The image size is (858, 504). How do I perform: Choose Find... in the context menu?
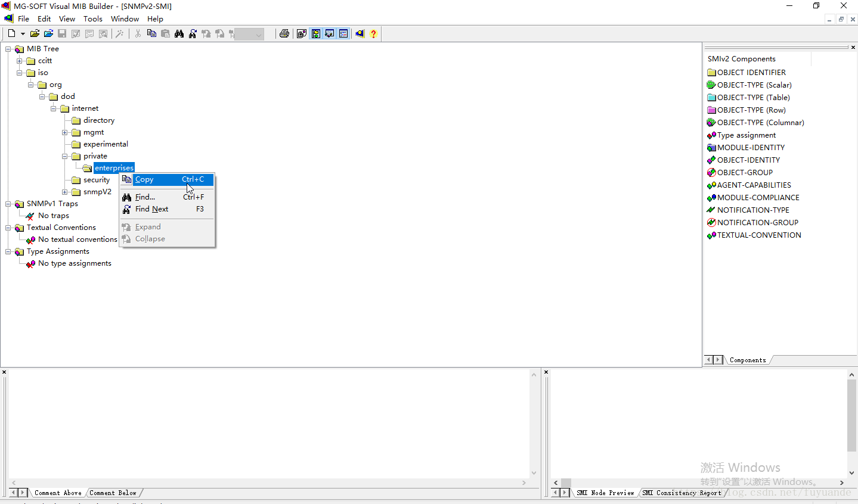(x=167, y=197)
